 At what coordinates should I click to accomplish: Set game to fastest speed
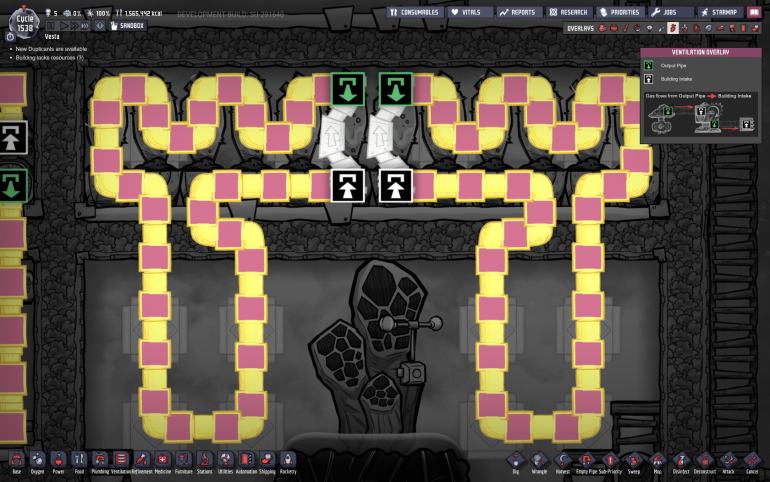(x=85, y=26)
